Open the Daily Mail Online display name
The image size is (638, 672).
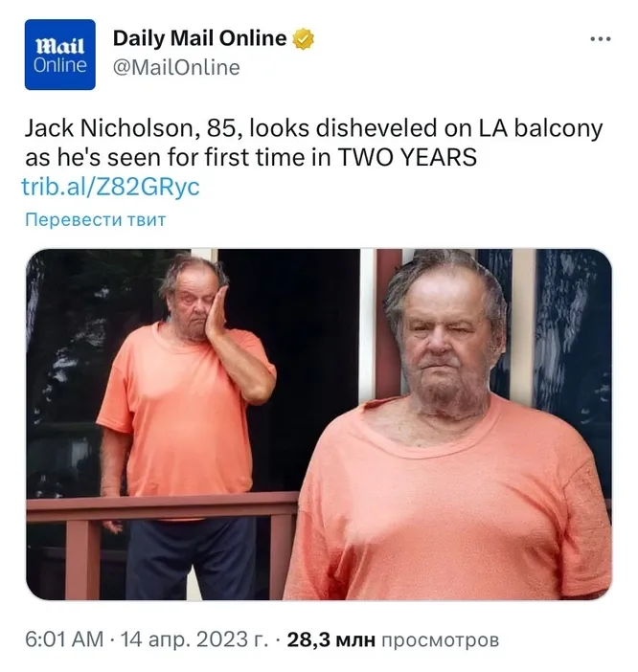(200, 38)
